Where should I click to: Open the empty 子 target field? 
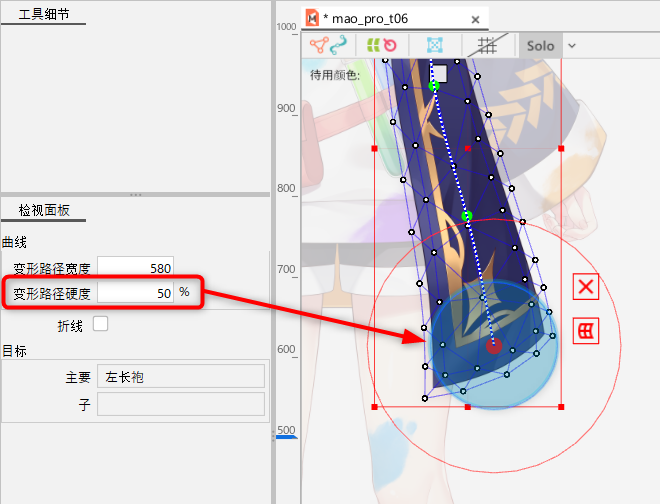click(x=181, y=403)
